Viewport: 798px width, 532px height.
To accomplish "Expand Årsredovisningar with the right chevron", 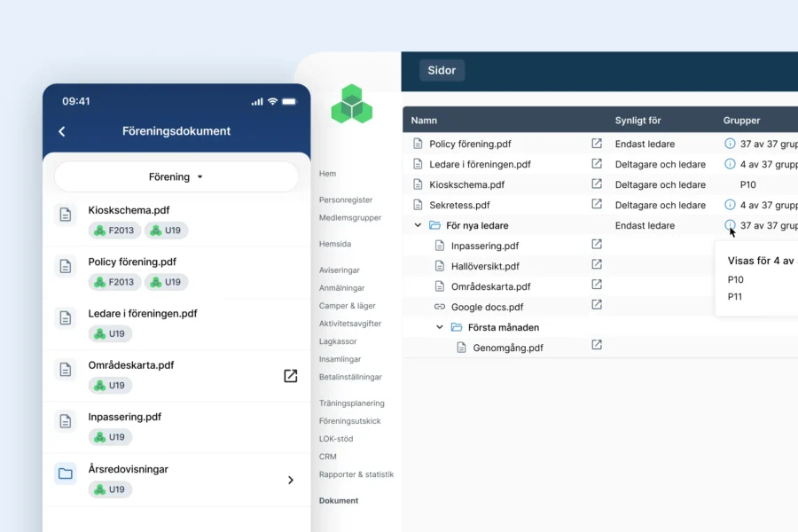I will point(290,480).
